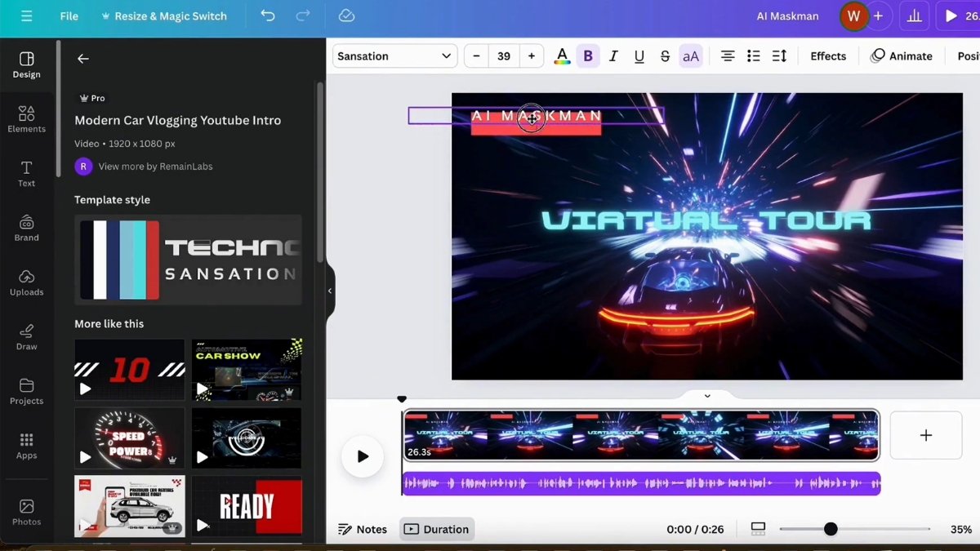Open text Effects options

tap(827, 56)
